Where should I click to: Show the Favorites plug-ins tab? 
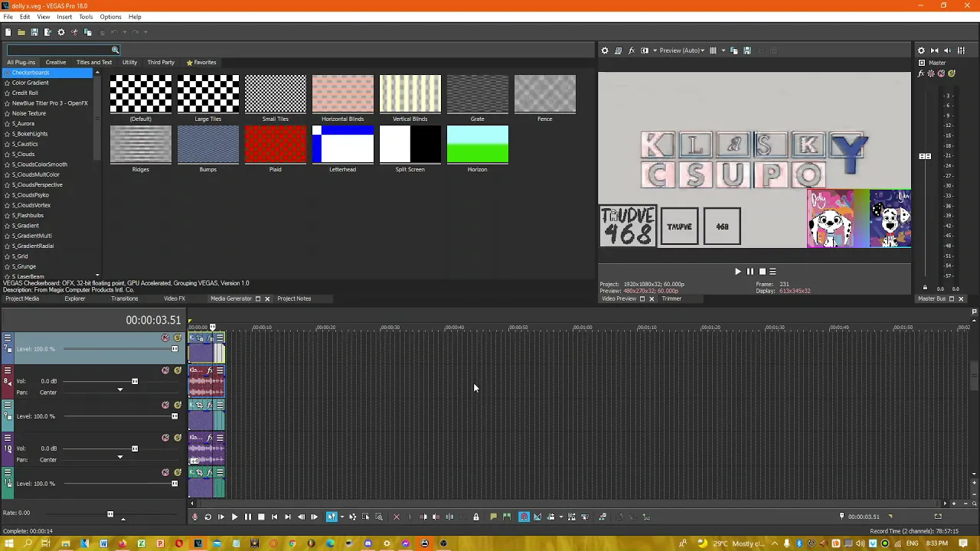[201, 62]
